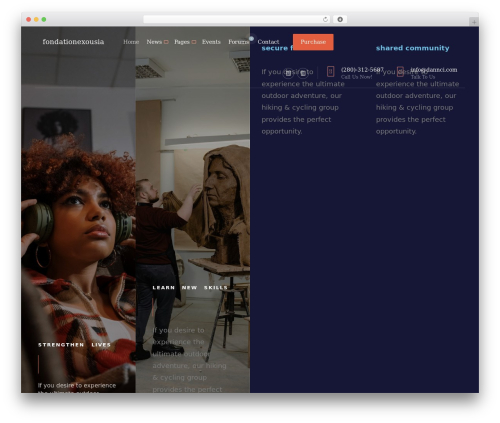The image size is (500, 423).
Task: Click the phone icon beside Call Us Now
Action: click(x=330, y=71)
